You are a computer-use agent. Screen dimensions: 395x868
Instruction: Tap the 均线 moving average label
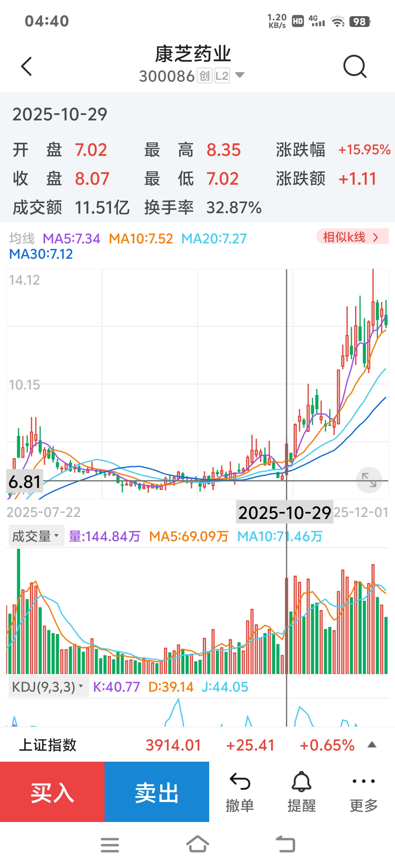coord(22,239)
